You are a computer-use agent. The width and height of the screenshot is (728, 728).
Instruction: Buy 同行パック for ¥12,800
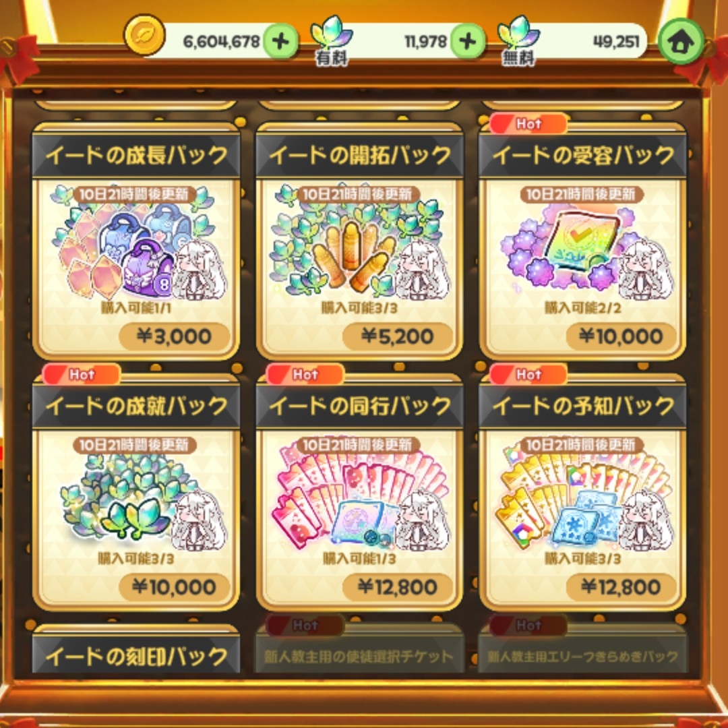(398, 587)
